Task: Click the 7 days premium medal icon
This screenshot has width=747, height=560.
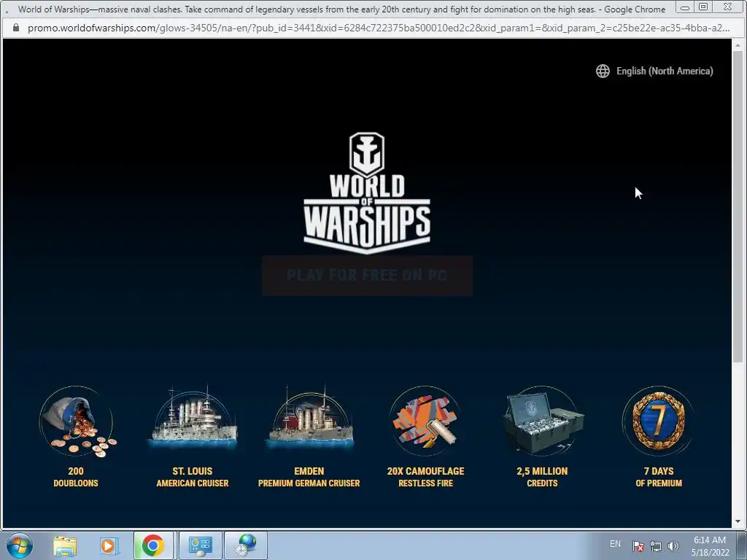Action: (x=659, y=421)
